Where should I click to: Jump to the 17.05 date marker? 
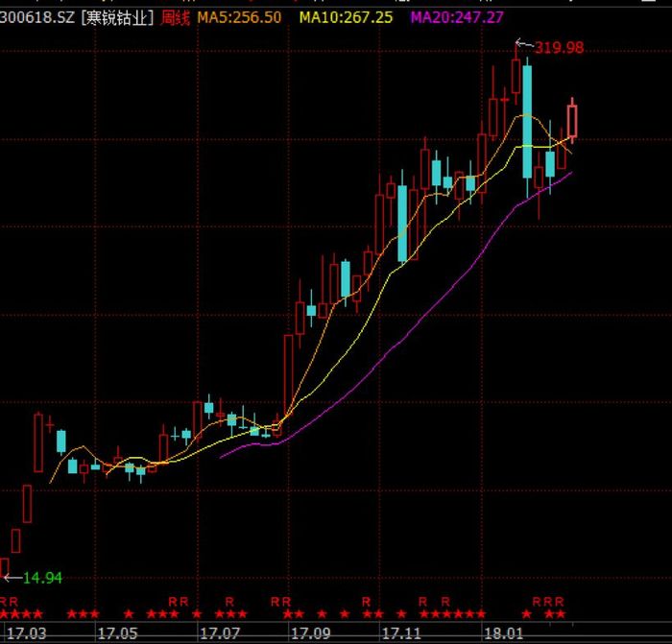click(117, 633)
